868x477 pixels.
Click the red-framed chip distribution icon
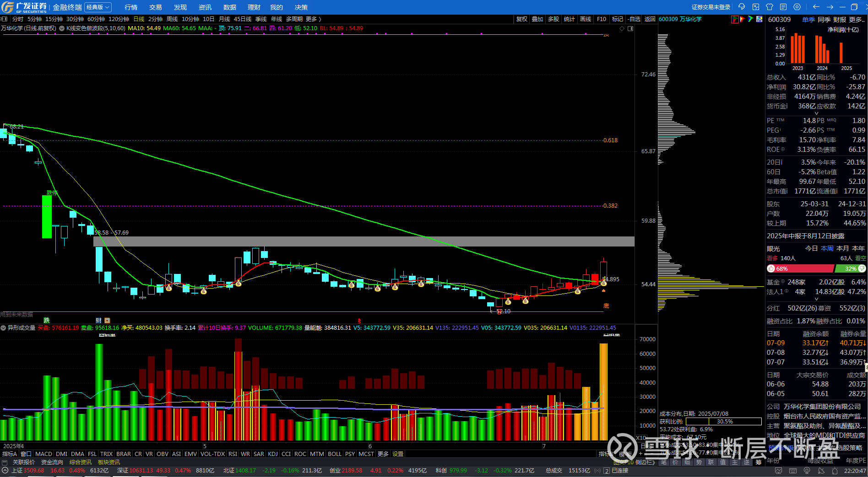coord(735,19)
